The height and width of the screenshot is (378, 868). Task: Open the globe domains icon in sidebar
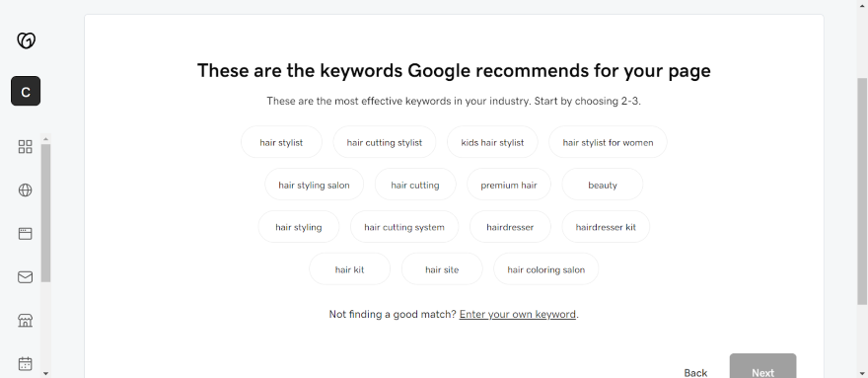[x=26, y=190]
